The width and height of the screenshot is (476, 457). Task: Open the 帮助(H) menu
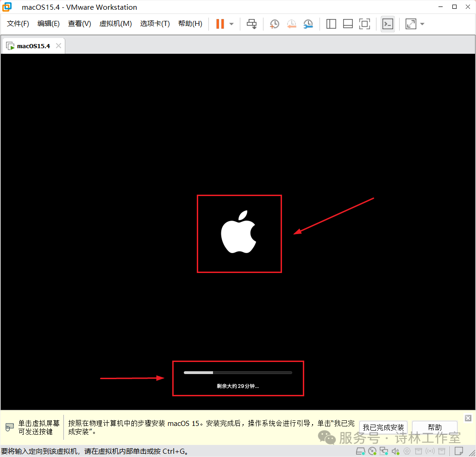pos(190,24)
